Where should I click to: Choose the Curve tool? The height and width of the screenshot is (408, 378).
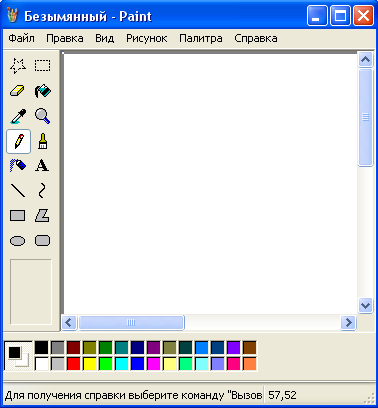pyautogui.click(x=43, y=191)
